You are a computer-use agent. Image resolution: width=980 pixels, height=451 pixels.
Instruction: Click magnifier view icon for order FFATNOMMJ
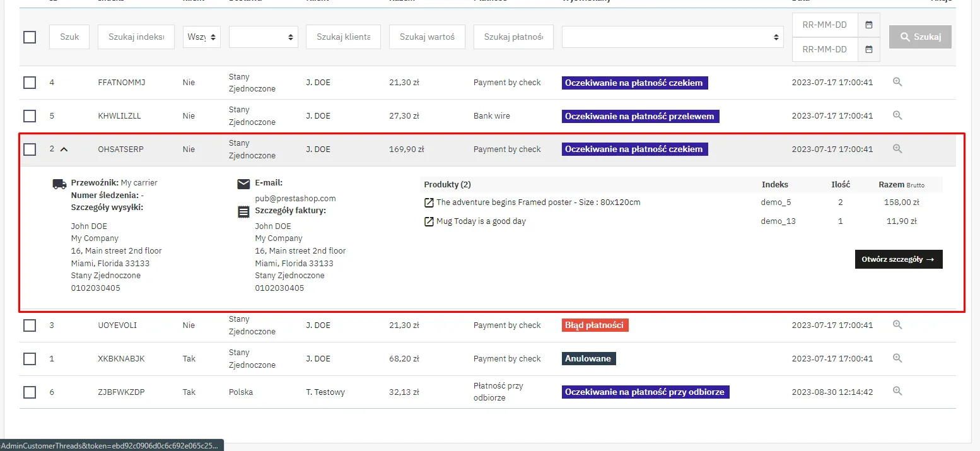tap(897, 82)
